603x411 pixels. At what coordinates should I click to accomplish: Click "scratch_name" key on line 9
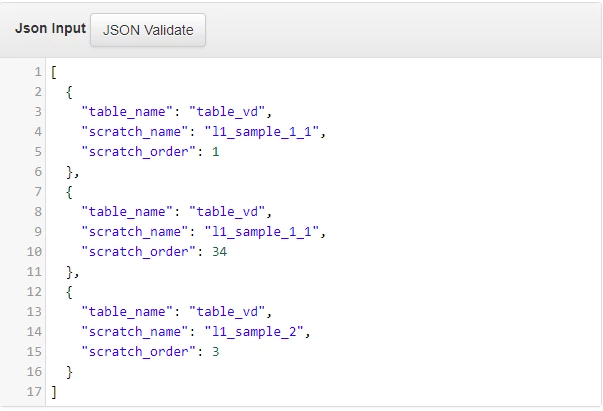(135, 232)
